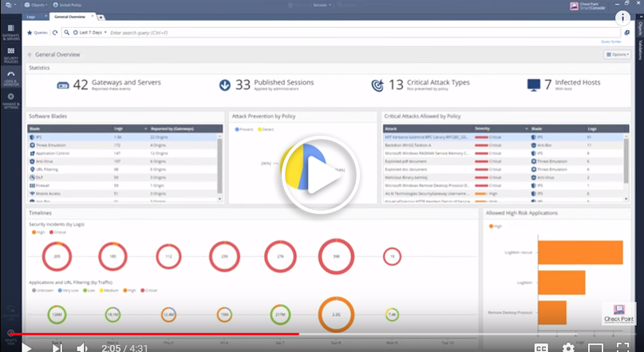This screenshot has width=644, height=352.
Task: Open Security Policies in the sidebar
Action: [10, 54]
